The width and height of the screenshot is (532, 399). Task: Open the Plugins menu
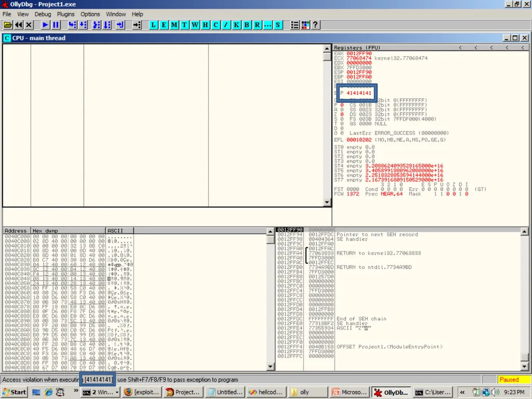[65, 14]
